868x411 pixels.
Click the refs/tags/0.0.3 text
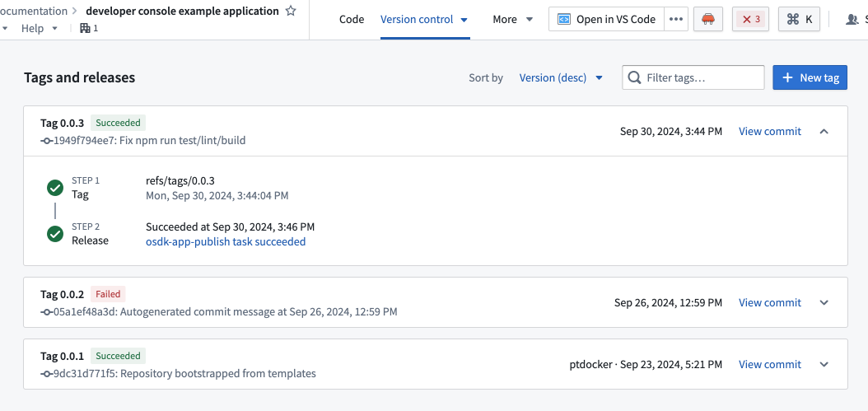coord(180,180)
